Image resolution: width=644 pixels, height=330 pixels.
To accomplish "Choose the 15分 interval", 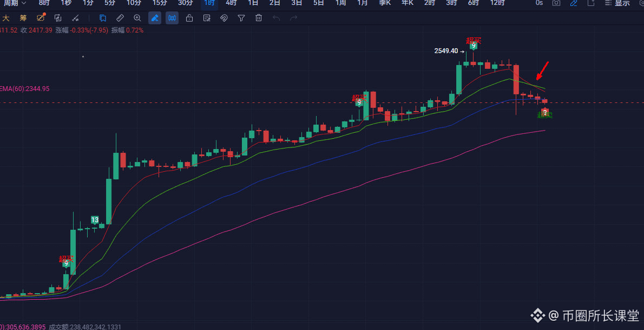I will pyautogui.click(x=160, y=3).
